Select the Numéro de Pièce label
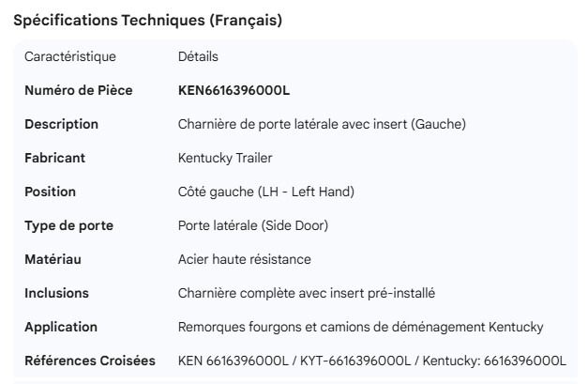This screenshot has height=384, width=588. pyautogui.click(x=78, y=90)
